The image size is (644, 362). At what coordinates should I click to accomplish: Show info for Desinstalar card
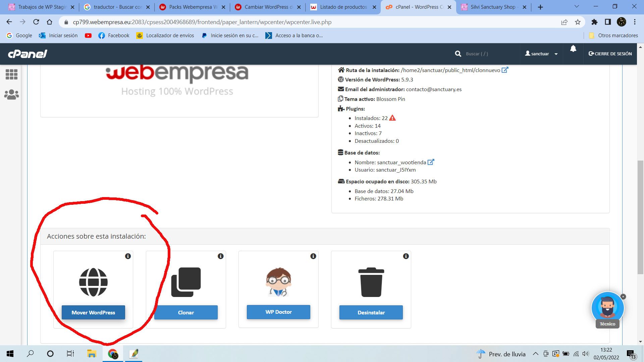pos(406,256)
